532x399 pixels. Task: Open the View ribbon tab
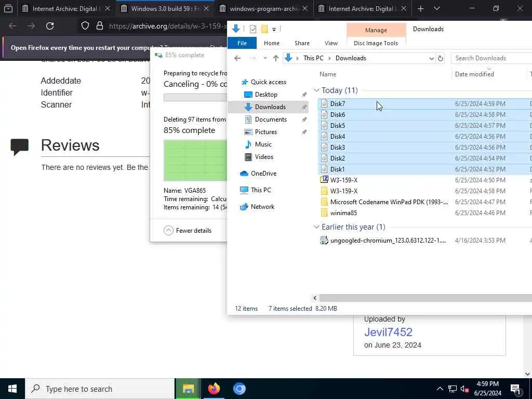[331, 43]
